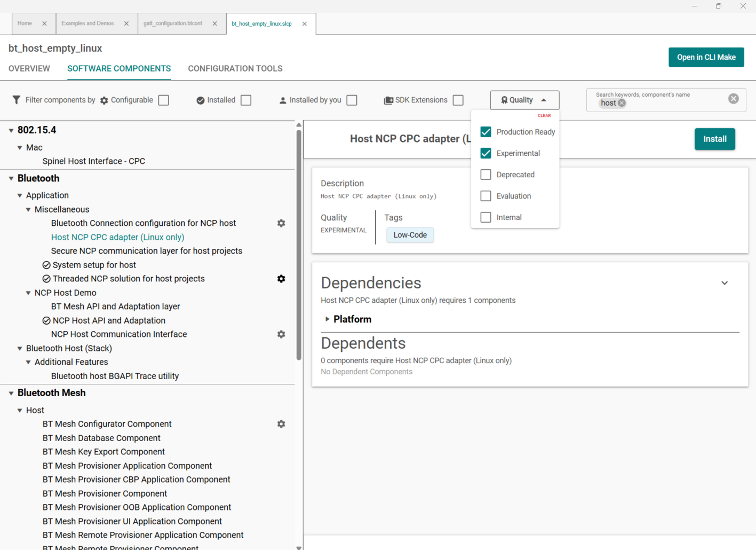Open gear icon for Threaded NCP solution
This screenshot has height=550, width=756.
point(281,279)
